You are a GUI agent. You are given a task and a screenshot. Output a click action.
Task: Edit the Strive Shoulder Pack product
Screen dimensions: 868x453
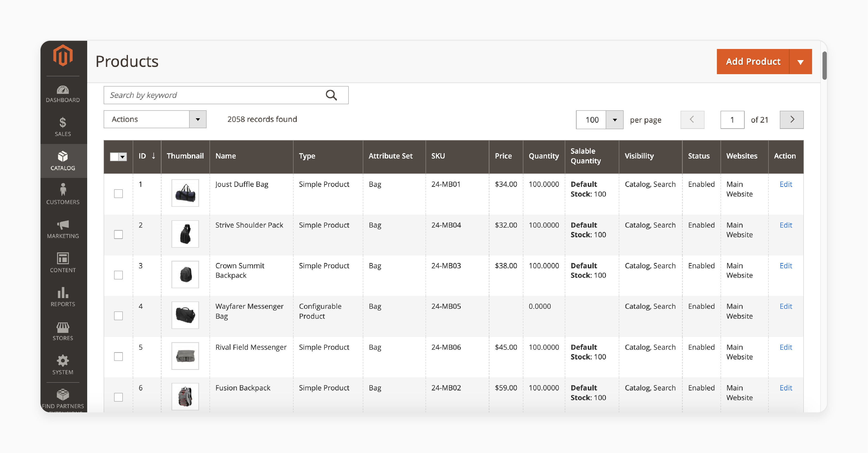tap(785, 225)
